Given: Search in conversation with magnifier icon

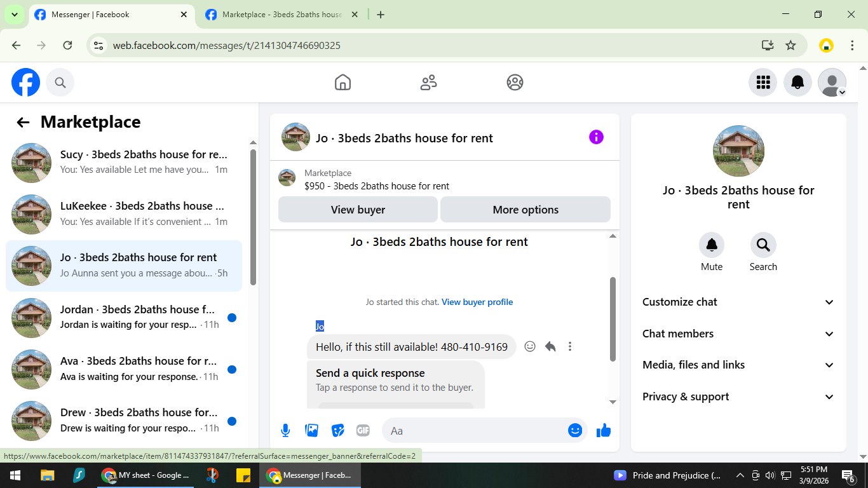Looking at the screenshot, I should 763,245.
